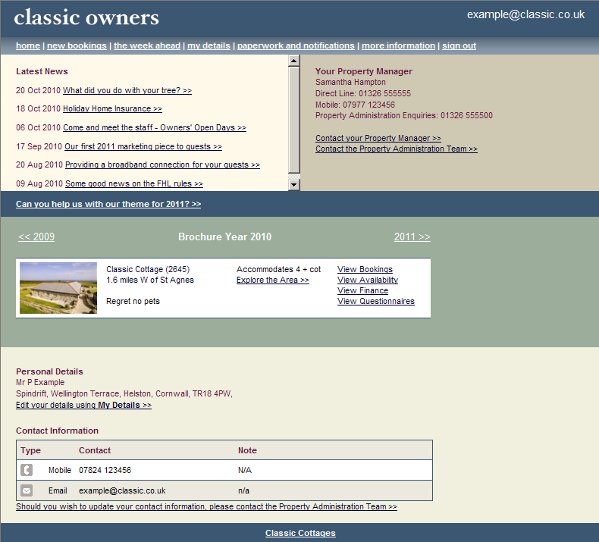The width and height of the screenshot is (599, 542).
Task: Click the 'Classic Cottage (2845)' property name
Action: (148, 269)
